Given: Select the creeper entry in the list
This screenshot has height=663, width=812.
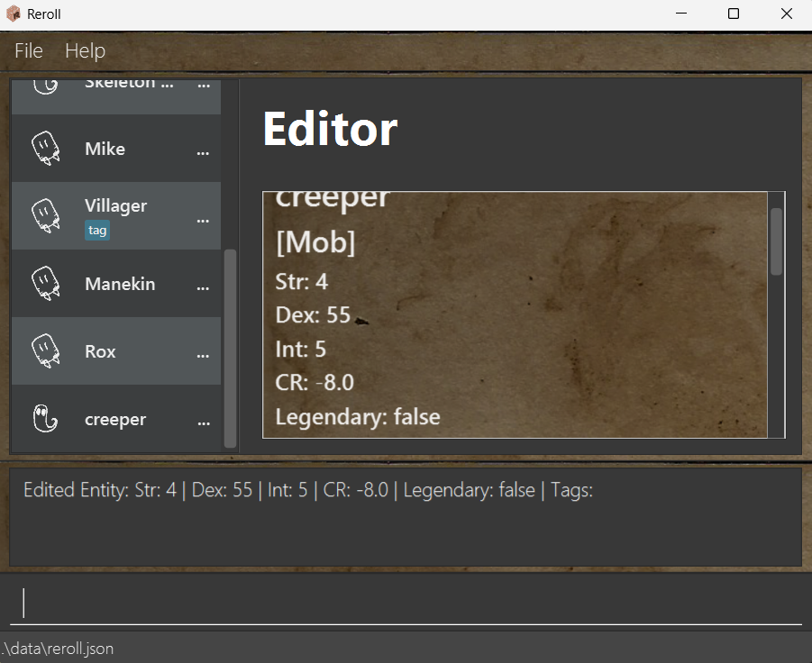Looking at the screenshot, I should [115, 419].
